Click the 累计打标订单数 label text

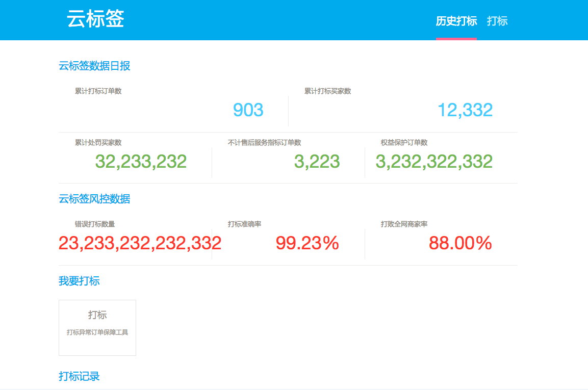coord(97,91)
